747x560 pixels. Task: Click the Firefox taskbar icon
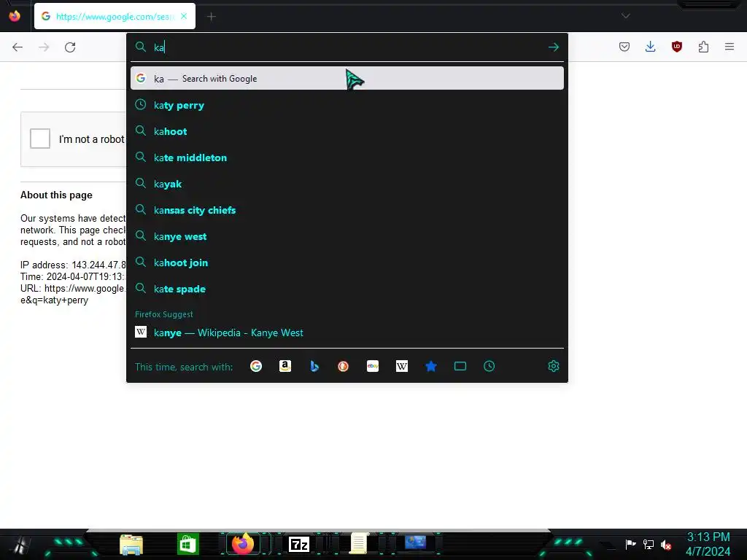click(243, 544)
